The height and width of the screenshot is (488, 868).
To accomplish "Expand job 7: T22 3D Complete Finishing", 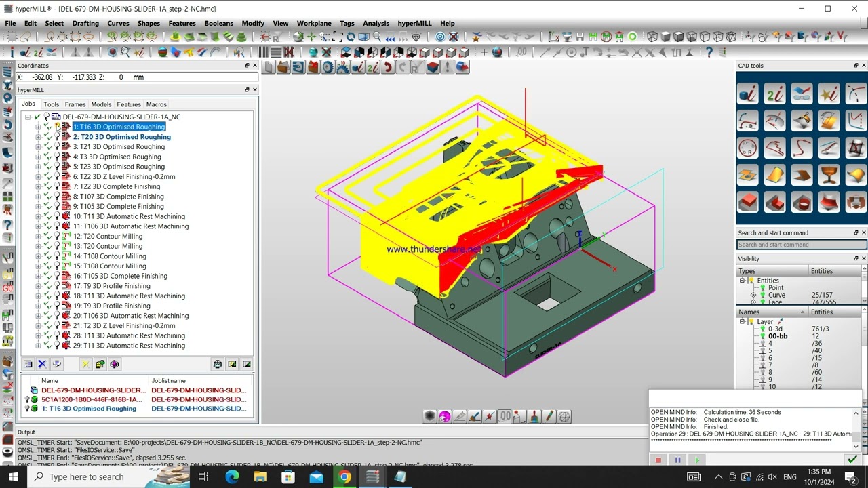I will point(38,186).
